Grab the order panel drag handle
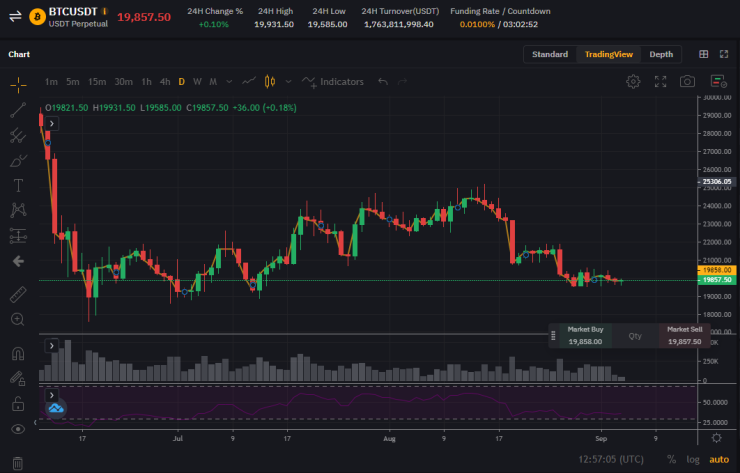 (553, 336)
